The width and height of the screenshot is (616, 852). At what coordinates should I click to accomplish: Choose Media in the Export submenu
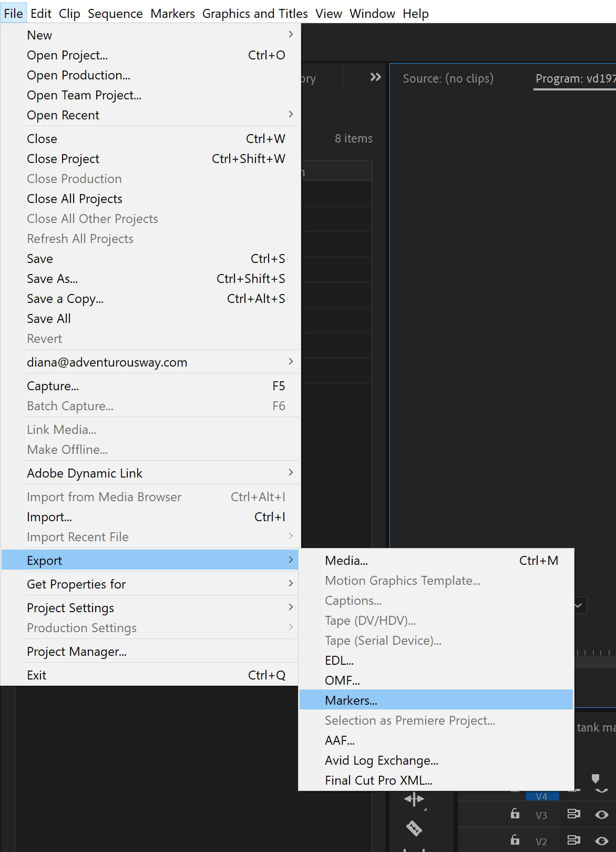[x=436, y=561]
